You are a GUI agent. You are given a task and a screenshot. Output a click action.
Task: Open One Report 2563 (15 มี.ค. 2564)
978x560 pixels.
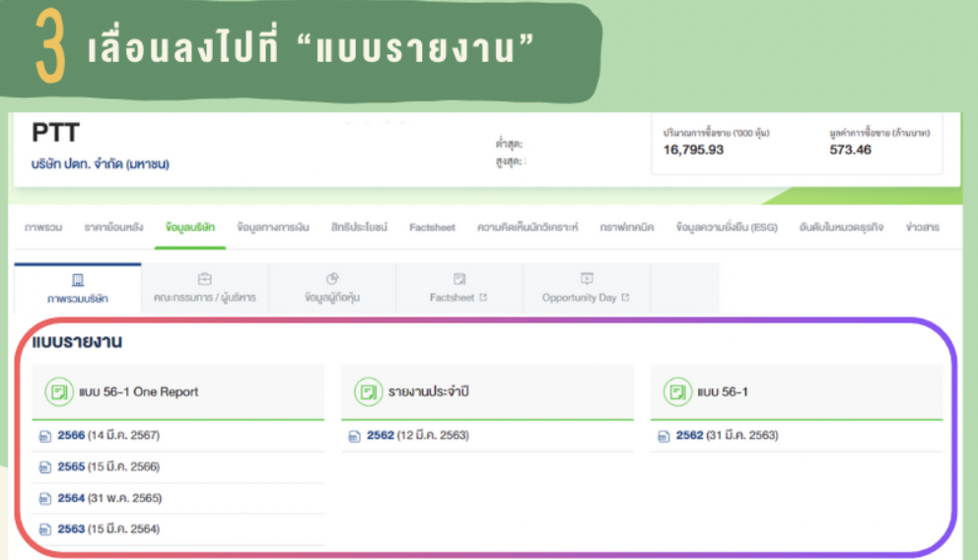coord(108,528)
